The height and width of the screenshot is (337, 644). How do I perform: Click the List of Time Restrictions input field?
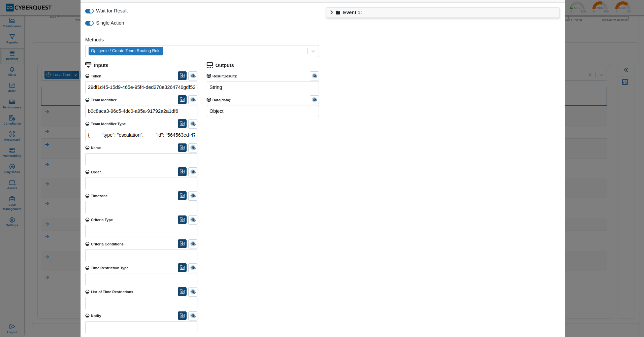(141, 303)
